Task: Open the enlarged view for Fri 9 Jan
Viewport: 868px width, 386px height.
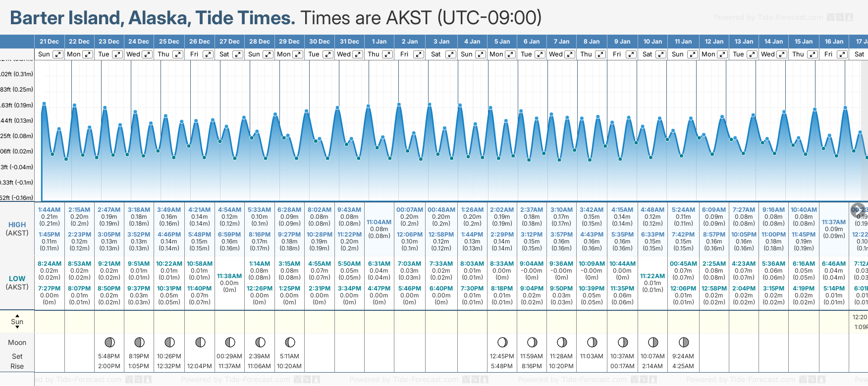Action: (631, 54)
